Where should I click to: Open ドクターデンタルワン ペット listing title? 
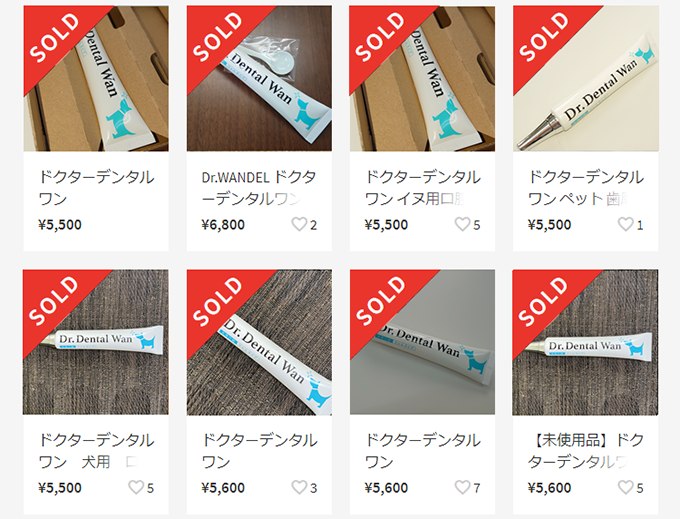585,188
